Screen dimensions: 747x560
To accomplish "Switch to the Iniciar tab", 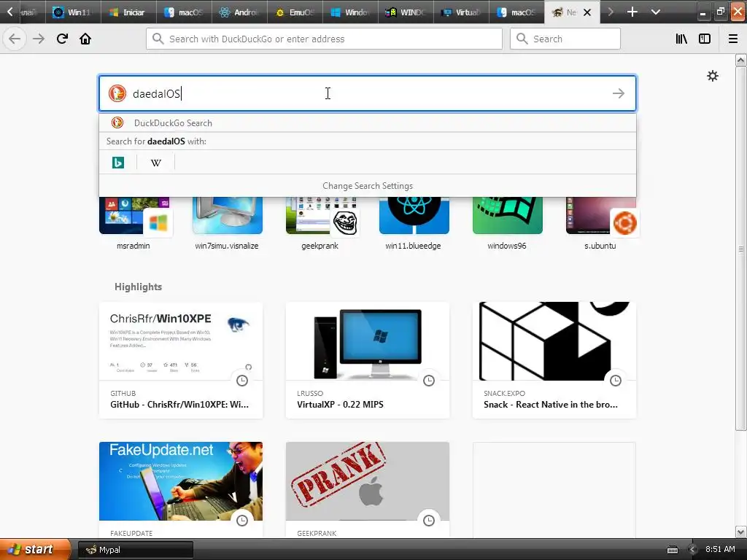I will tap(128, 12).
